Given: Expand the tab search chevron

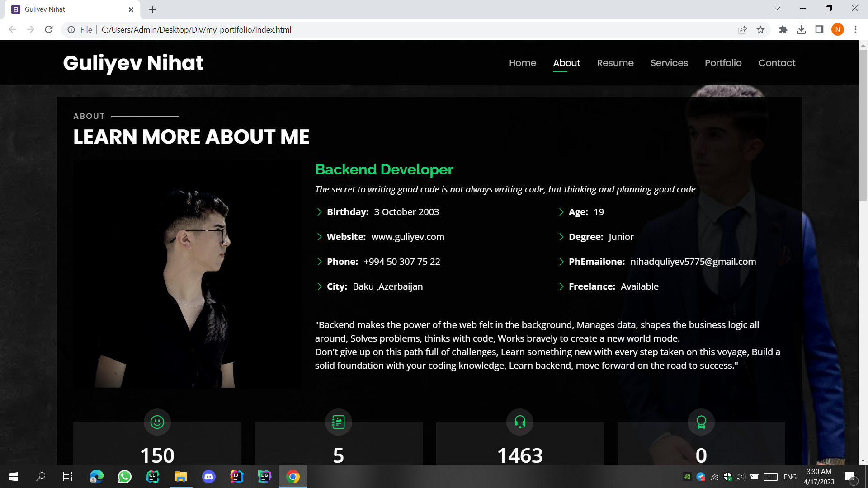Looking at the screenshot, I should tap(777, 9).
